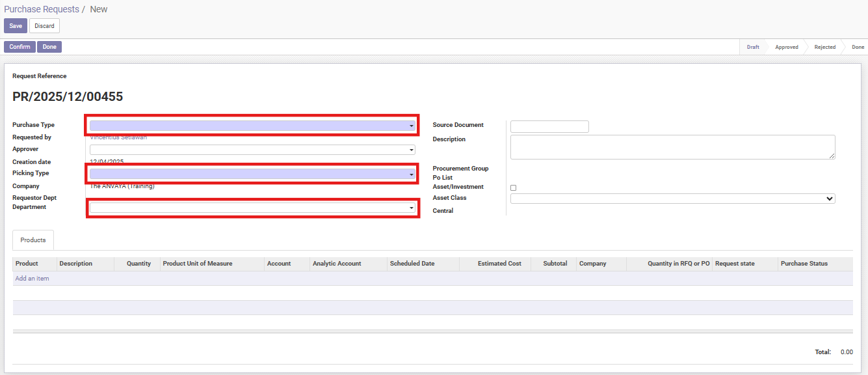Image resolution: width=868 pixels, height=375 pixels.
Task: Click the Save button
Action: tap(16, 26)
